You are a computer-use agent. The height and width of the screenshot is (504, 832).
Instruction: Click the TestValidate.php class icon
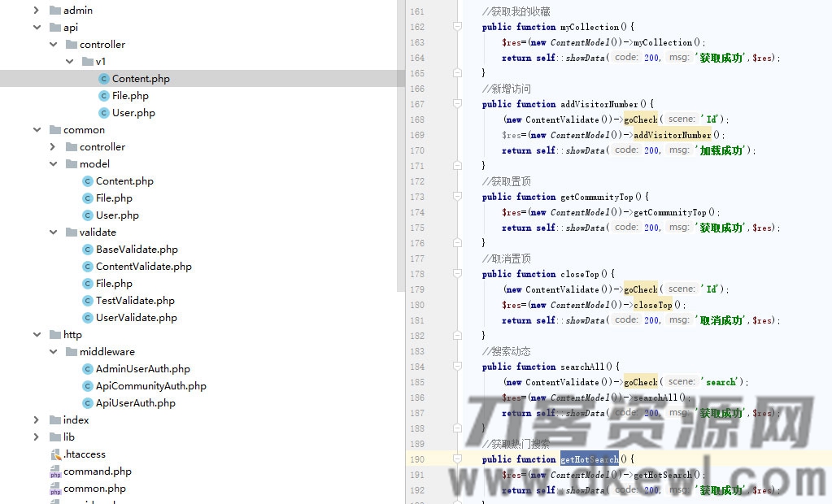pyautogui.click(x=88, y=300)
